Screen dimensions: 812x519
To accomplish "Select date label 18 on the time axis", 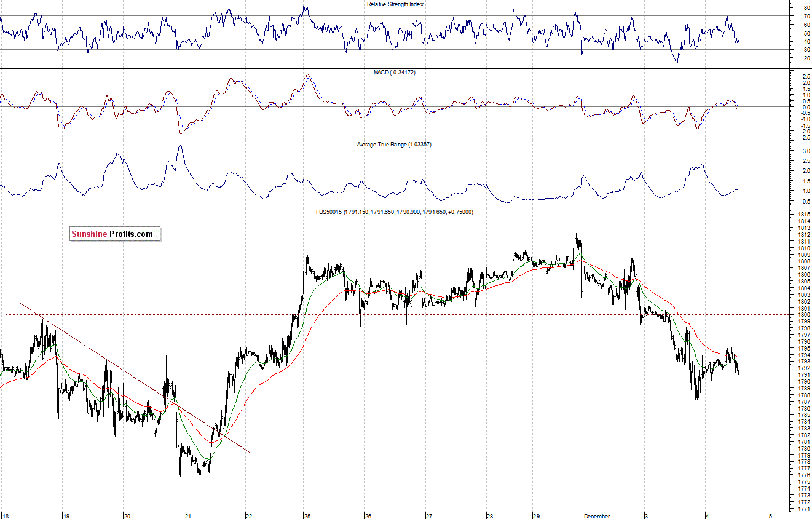I will pyautogui.click(x=6, y=515).
